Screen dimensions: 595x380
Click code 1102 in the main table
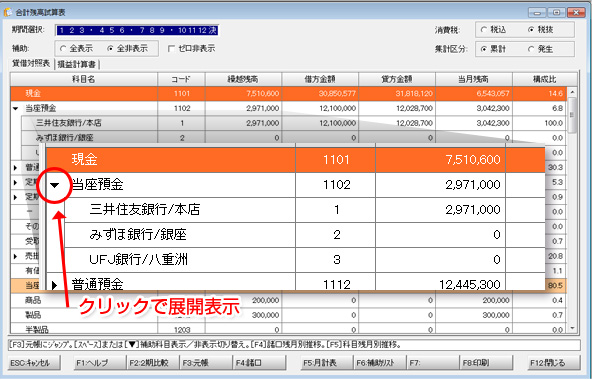(x=181, y=109)
